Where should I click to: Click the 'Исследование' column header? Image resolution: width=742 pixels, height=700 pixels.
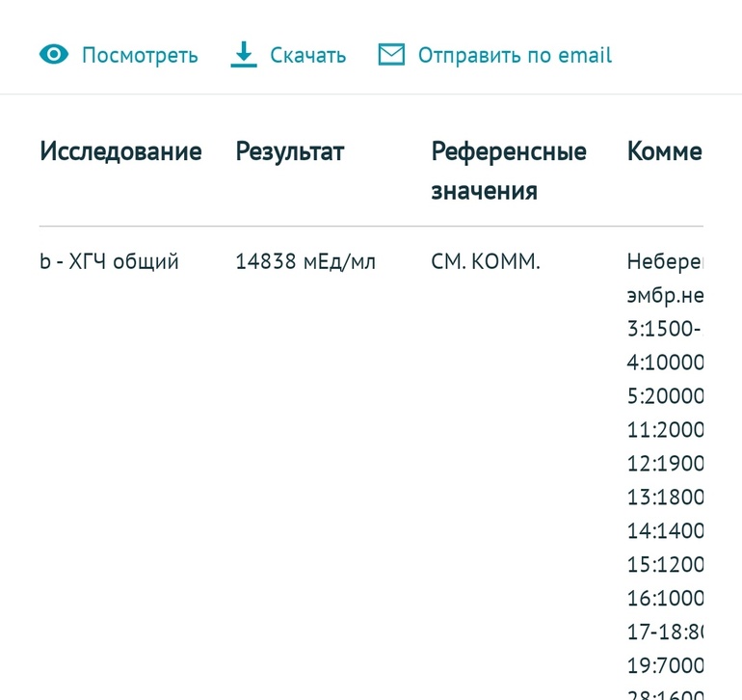pos(120,151)
